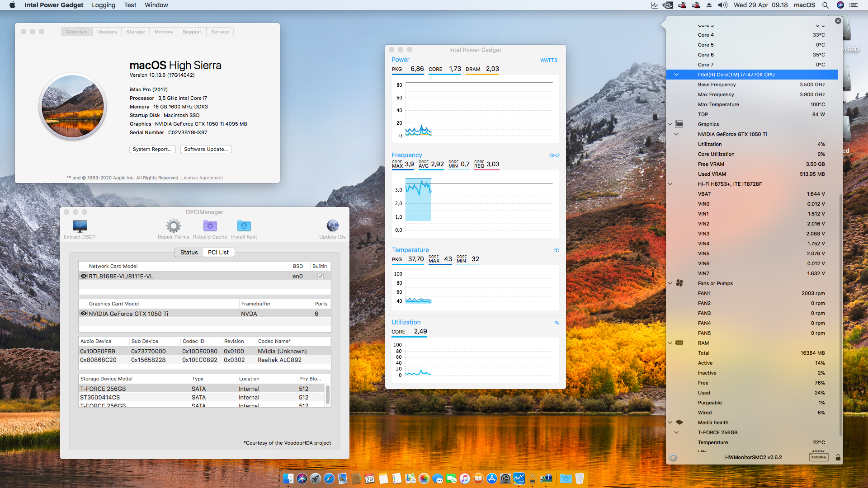Open Finder from the Dock
This screenshot has height=488, width=868.
click(x=288, y=479)
